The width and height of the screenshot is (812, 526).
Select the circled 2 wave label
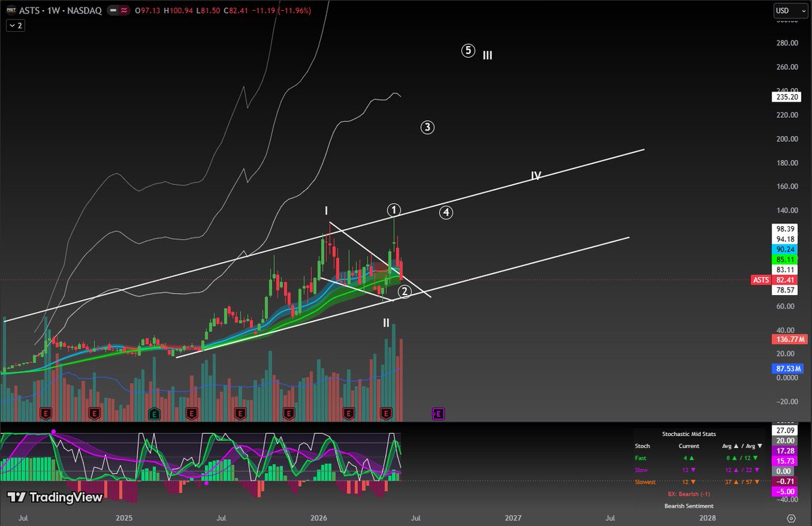point(404,292)
